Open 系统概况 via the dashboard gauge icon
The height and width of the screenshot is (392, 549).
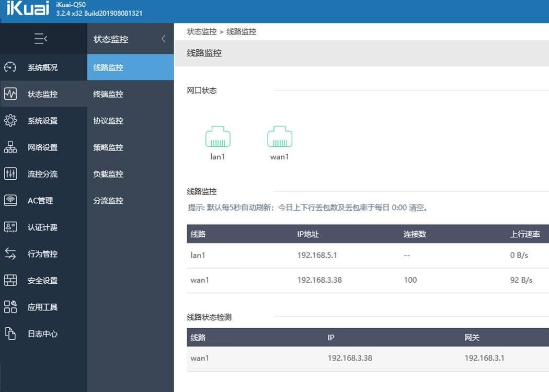click(x=10, y=67)
